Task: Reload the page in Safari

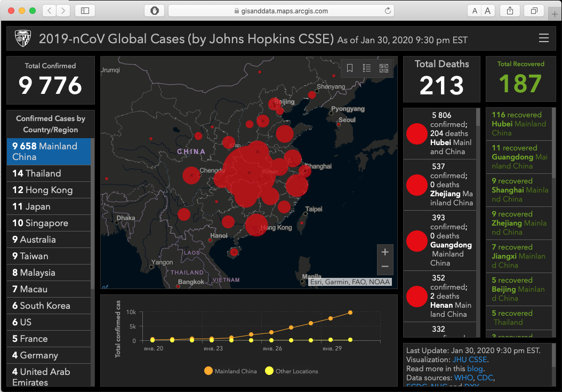Action: click(388, 11)
